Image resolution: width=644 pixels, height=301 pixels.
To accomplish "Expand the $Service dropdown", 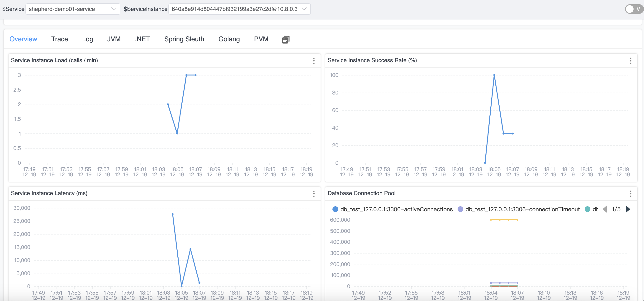I will click(73, 9).
